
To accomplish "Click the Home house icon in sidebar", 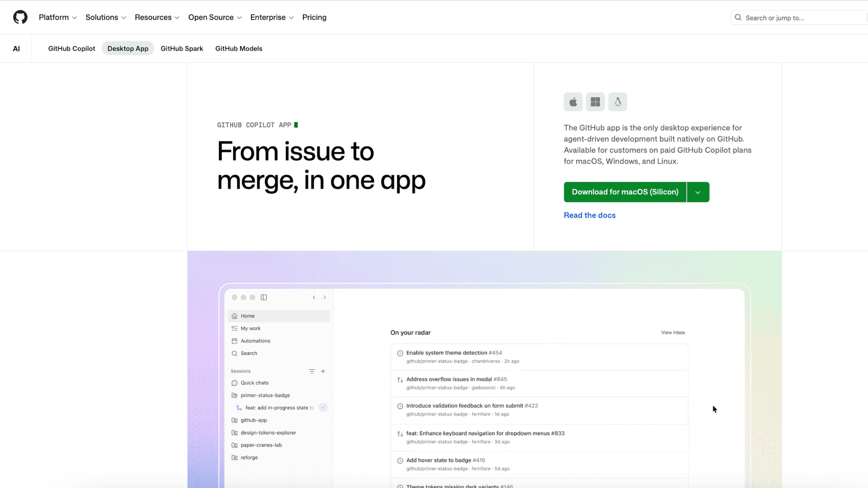I will [x=234, y=316].
